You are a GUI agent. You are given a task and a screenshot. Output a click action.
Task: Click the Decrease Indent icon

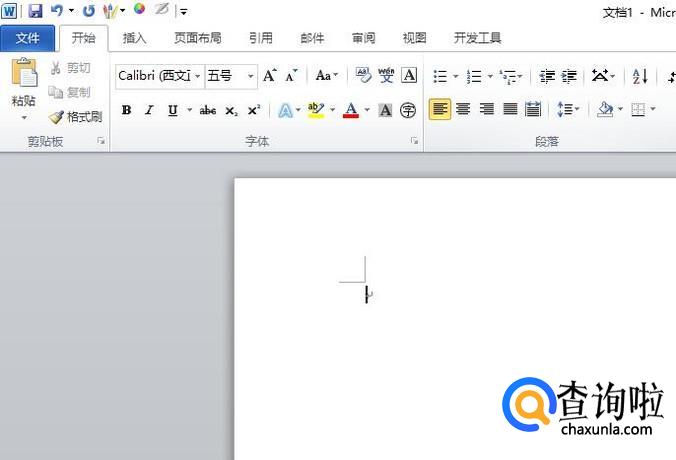point(547,76)
